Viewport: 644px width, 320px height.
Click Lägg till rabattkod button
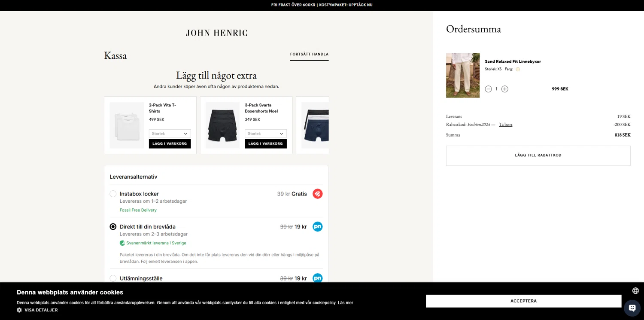click(x=538, y=155)
